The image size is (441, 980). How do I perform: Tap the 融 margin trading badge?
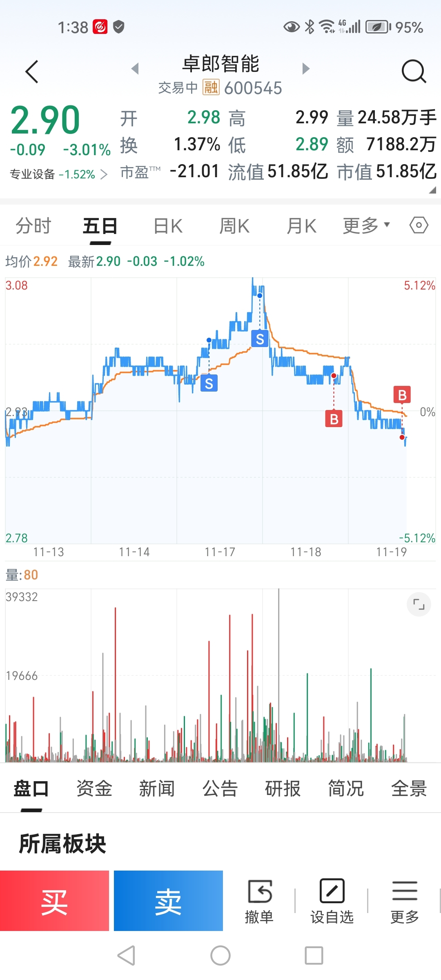point(211,87)
